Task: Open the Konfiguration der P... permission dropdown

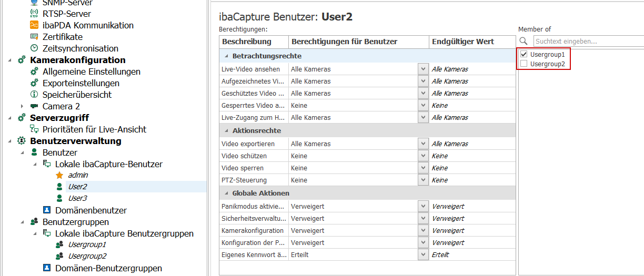Action: click(x=424, y=242)
